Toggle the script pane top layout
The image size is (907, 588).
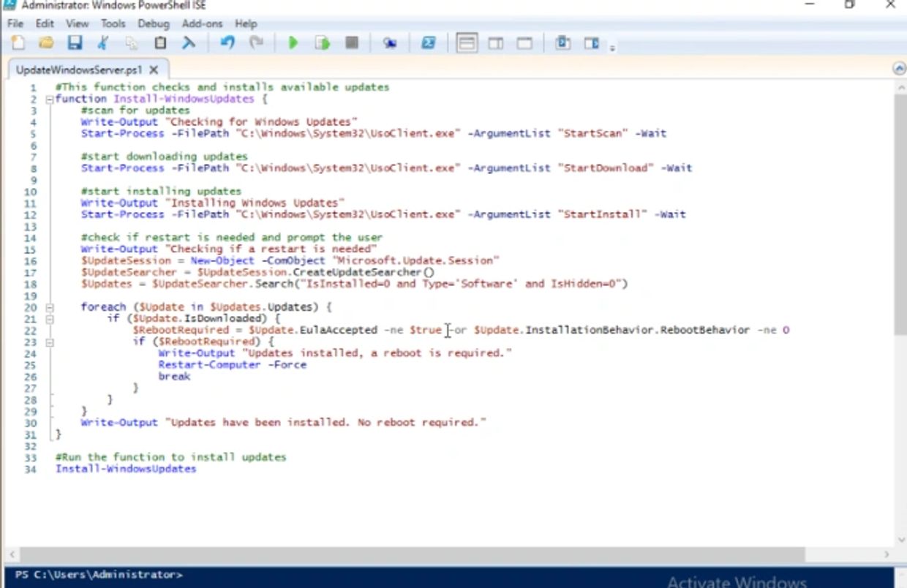click(x=467, y=43)
